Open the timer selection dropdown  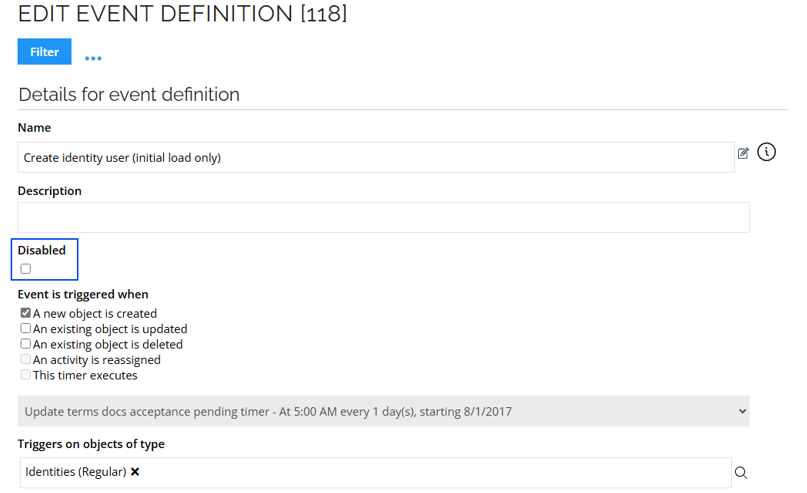coord(383,411)
